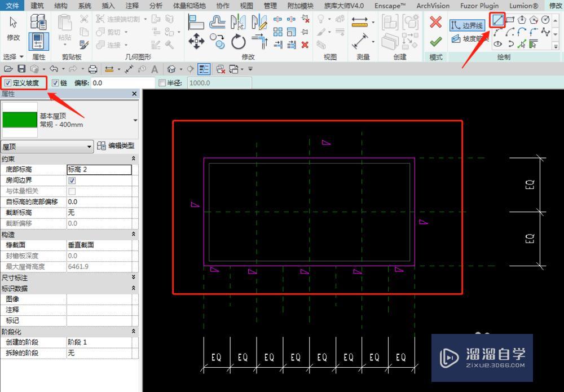Switch to the Enscape ribbon tab

pos(390,6)
